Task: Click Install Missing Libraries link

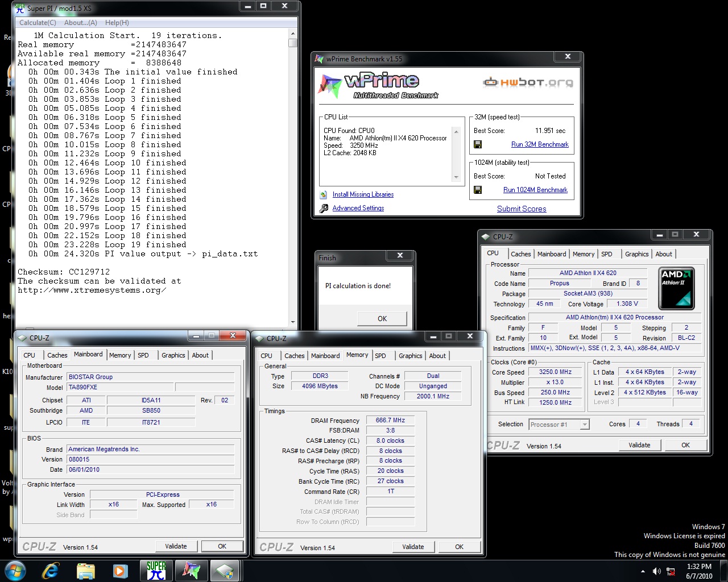Action: 363,194
